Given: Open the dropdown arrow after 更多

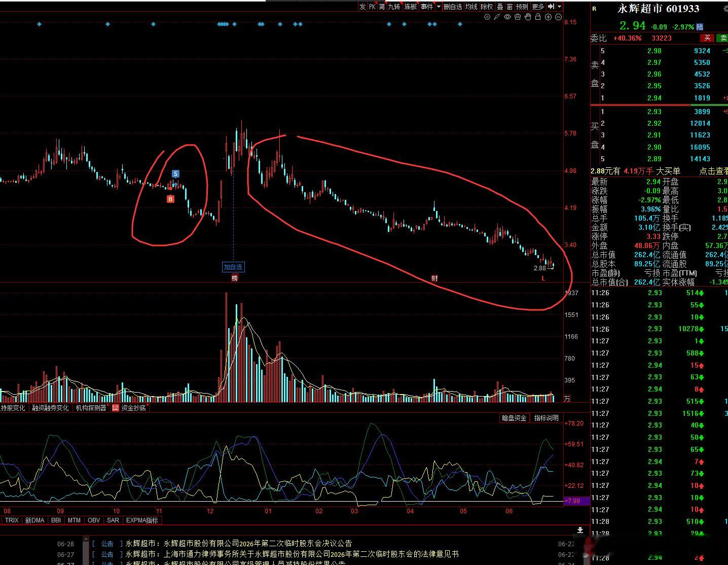Looking at the screenshot, I should pos(560,7).
